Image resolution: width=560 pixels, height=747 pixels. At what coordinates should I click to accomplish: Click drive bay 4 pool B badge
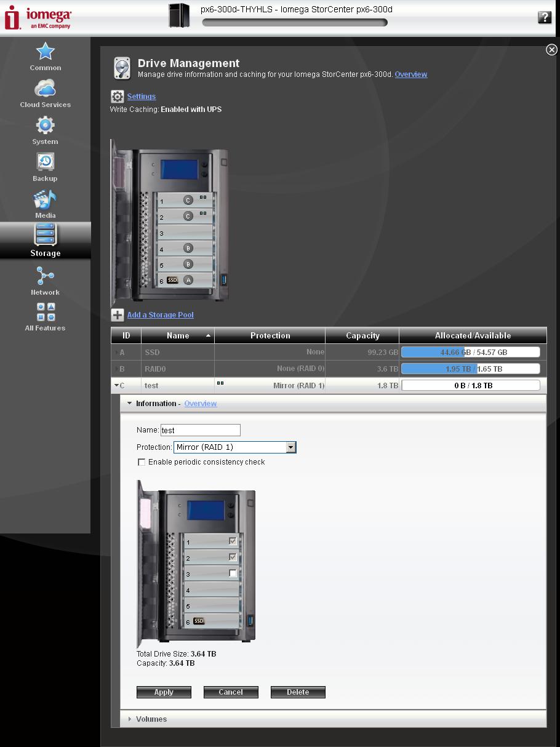188,248
